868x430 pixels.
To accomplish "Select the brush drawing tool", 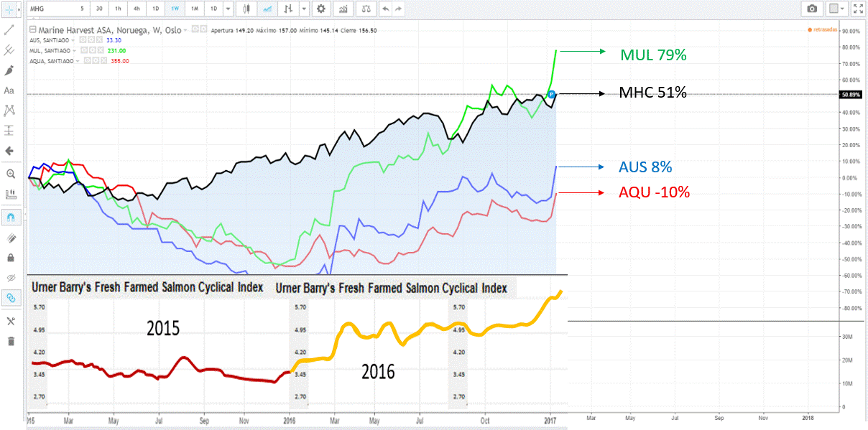I will (x=9, y=70).
